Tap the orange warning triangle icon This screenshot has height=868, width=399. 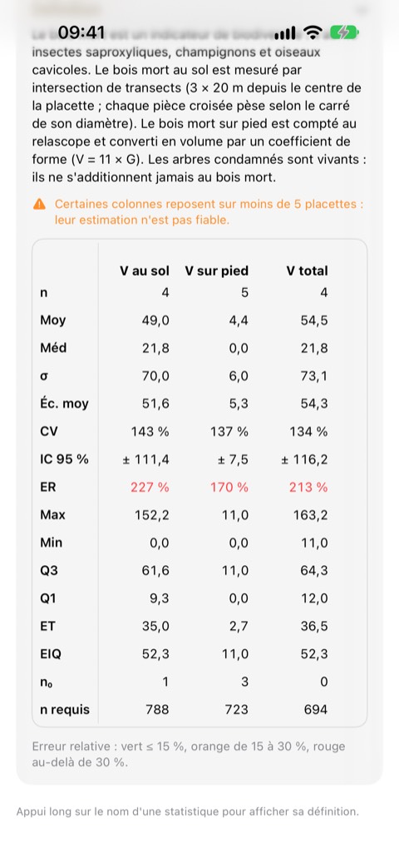39,204
